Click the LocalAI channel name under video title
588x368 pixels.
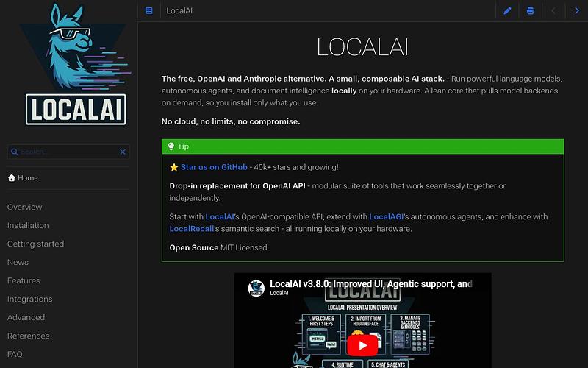point(279,293)
